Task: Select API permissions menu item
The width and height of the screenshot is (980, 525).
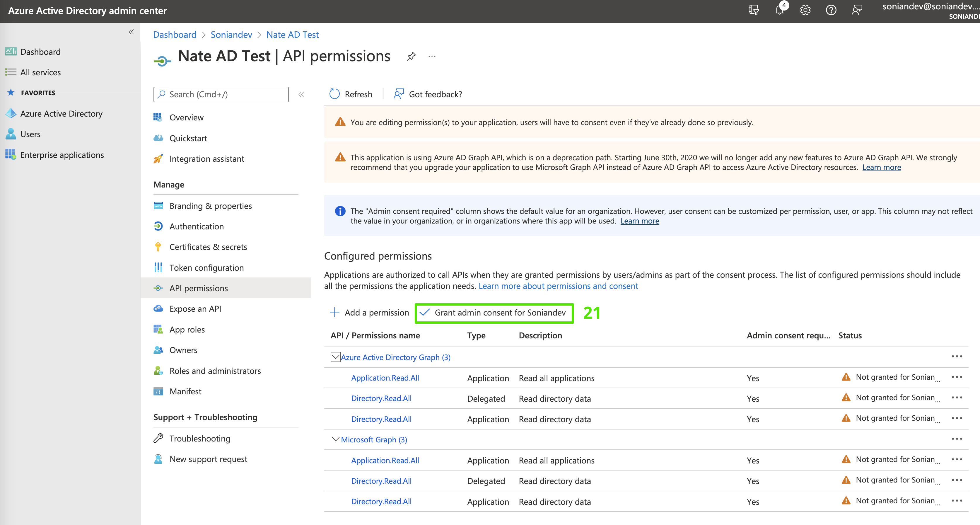Action: [x=226, y=288]
